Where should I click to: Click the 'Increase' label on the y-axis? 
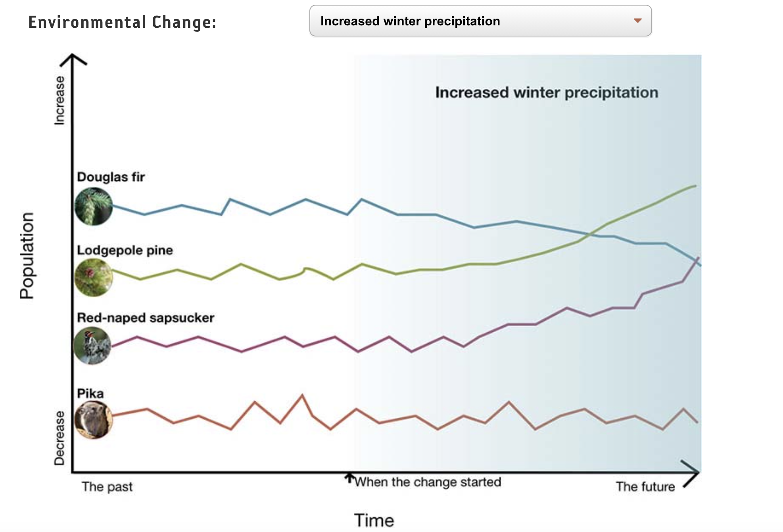[x=59, y=101]
